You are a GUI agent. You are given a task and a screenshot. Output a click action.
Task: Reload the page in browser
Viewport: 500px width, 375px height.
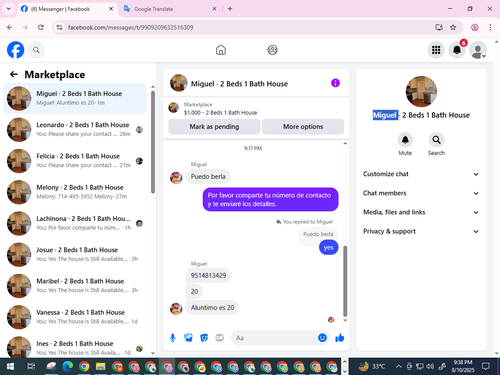(41, 27)
